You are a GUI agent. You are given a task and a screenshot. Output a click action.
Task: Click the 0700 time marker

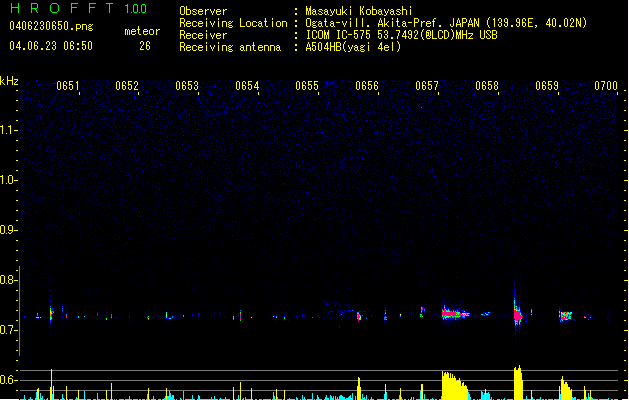(x=606, y=86)
